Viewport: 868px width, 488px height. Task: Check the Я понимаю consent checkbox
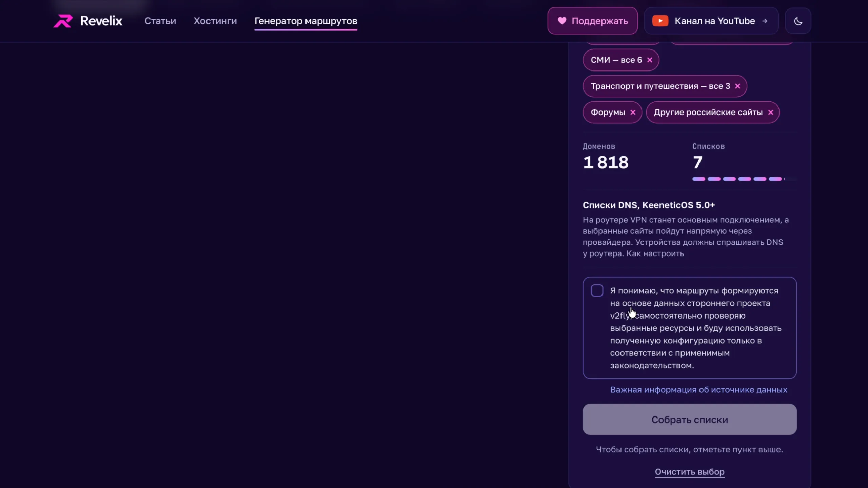coord(597,290)
